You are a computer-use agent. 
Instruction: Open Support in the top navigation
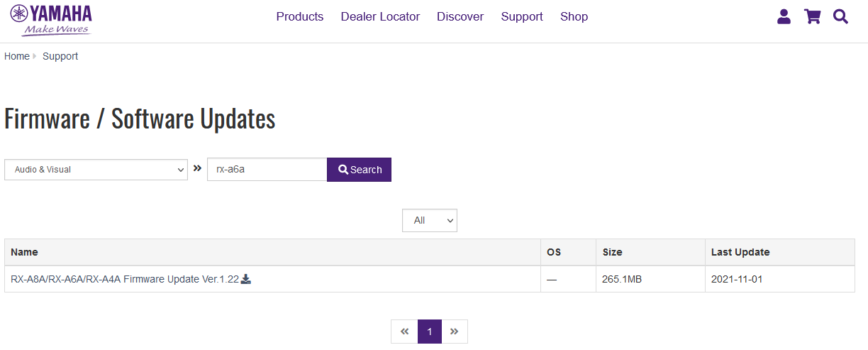tap(522, 16)
